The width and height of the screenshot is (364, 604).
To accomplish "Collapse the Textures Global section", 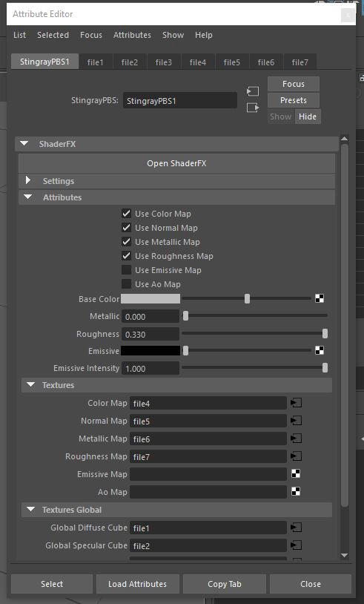I will [x=31, y=510].
